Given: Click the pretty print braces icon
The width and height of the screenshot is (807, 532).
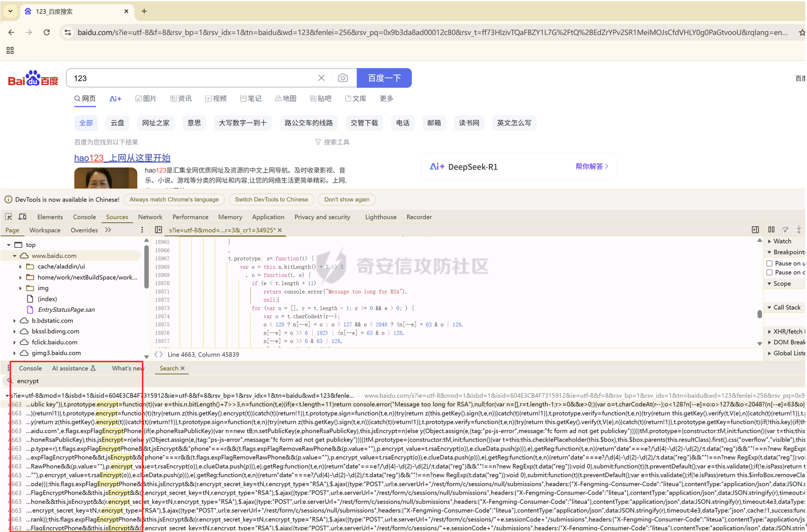Looking at the screenshot, I should point(159,355).
